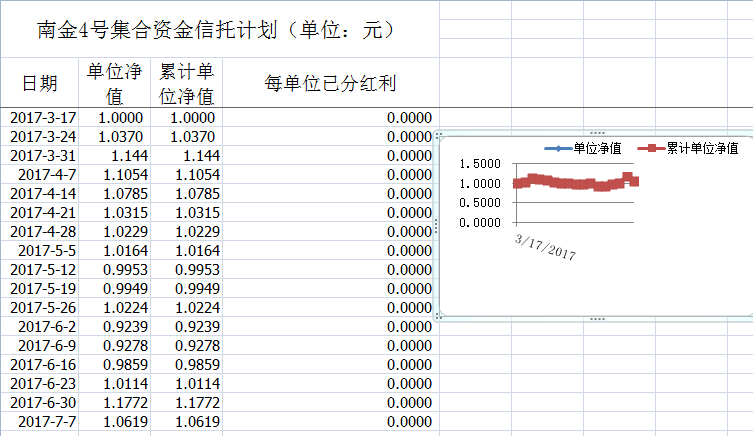Select the date cell 2017-3-17

tap(43, 117)
